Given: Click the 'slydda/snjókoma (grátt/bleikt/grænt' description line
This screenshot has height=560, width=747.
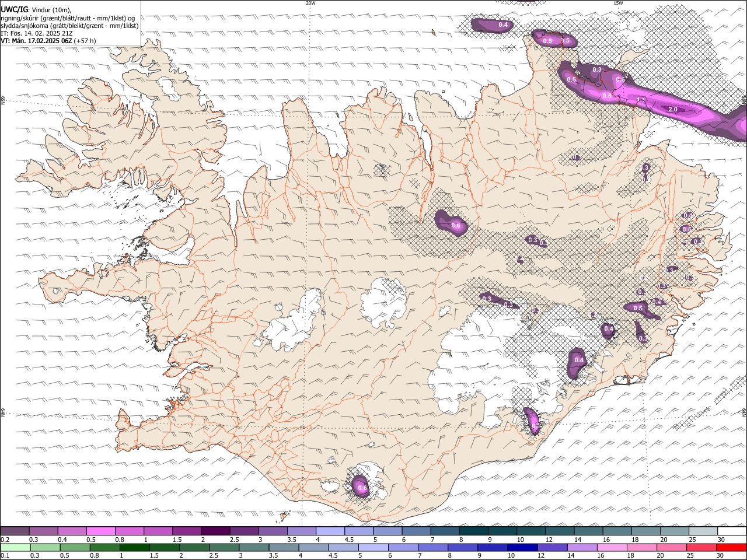Looking at the screenshot, I should (x=69, y=26).
